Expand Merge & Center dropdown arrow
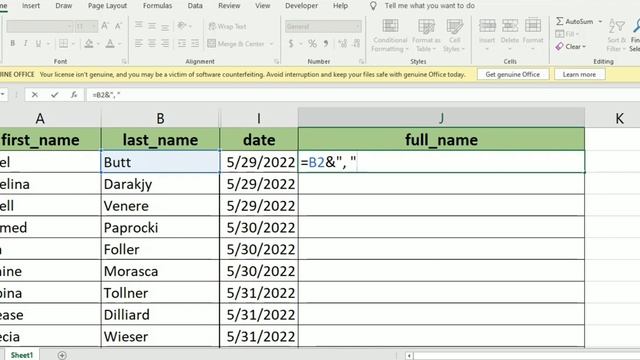The width and height of the screenshot is (640, 360). pos(271,44)
